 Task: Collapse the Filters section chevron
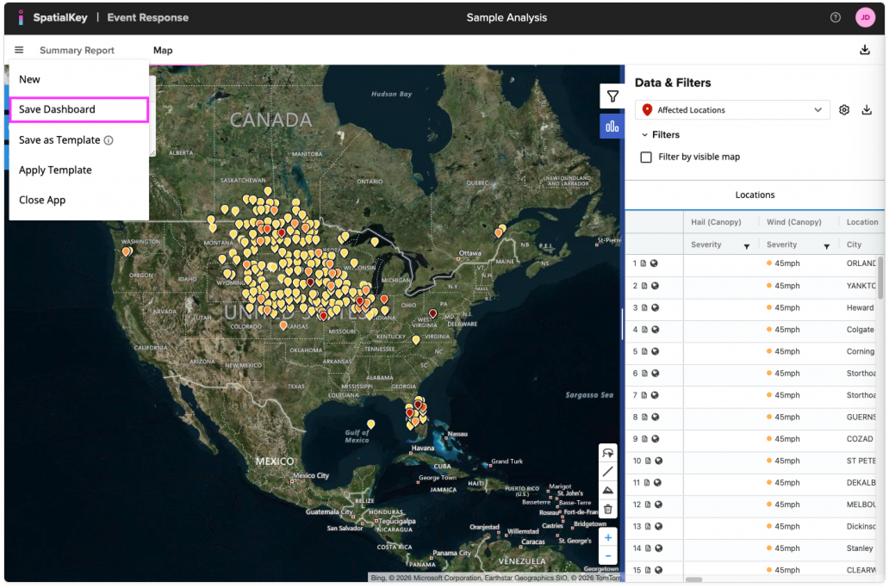(x=644, y=134)
